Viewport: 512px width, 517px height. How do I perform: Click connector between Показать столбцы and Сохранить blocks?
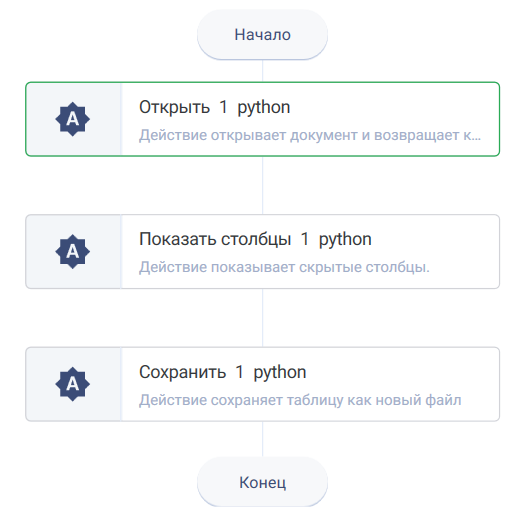[262, 318]
